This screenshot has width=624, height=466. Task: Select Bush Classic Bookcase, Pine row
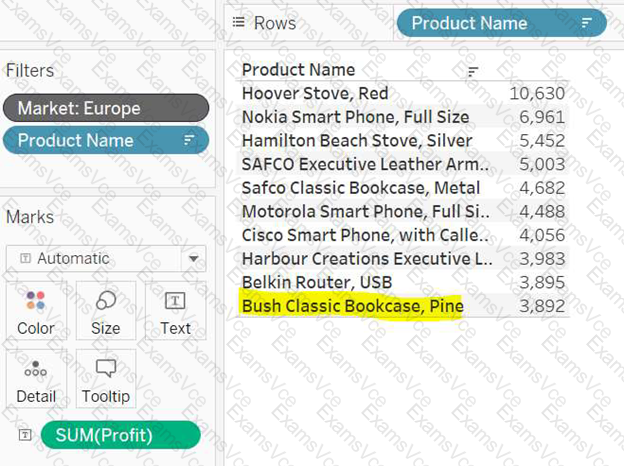(402, 306)
